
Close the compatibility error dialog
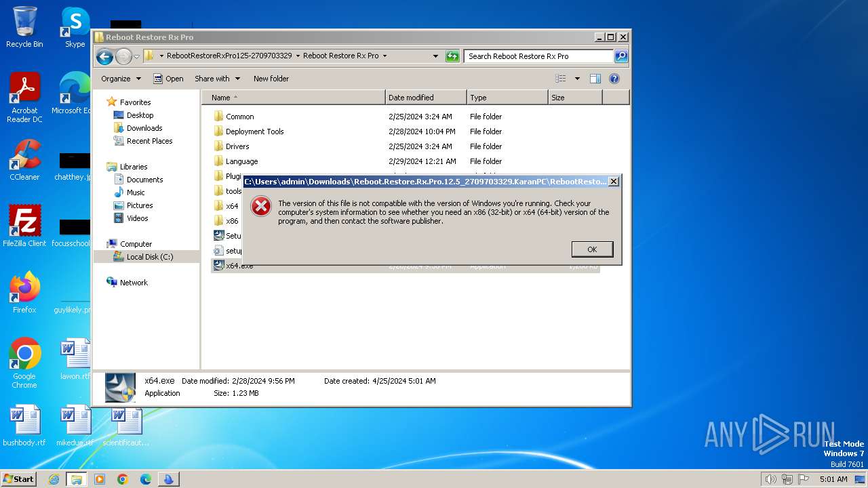[613, 182]
